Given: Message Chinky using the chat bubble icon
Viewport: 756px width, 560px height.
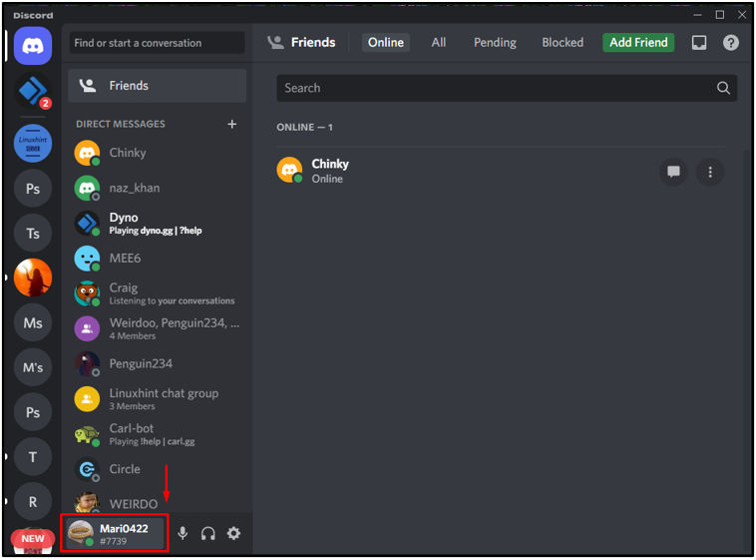Looking at the screenshot, I should point(673,172).
